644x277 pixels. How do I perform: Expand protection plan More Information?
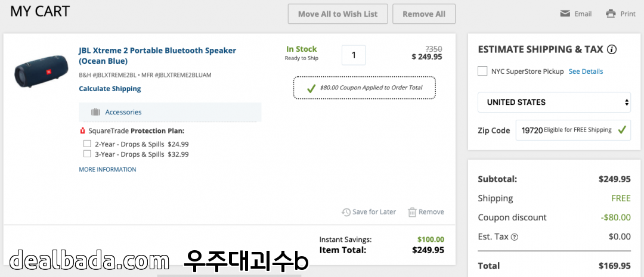pos(107,170)
